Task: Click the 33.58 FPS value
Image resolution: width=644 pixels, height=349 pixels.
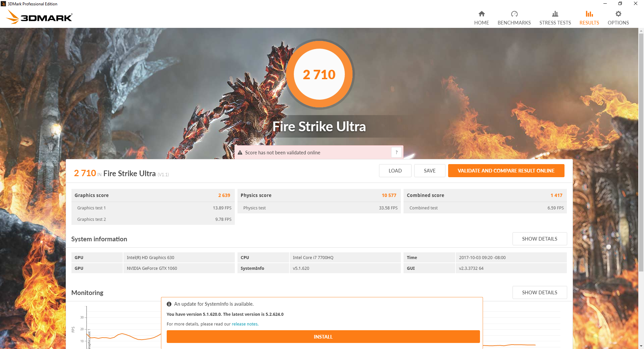Action: pos(388,208)
